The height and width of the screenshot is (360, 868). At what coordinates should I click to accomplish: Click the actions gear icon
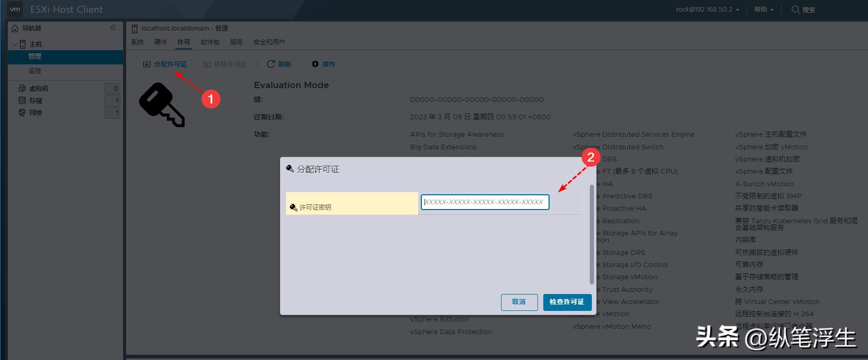315,64
